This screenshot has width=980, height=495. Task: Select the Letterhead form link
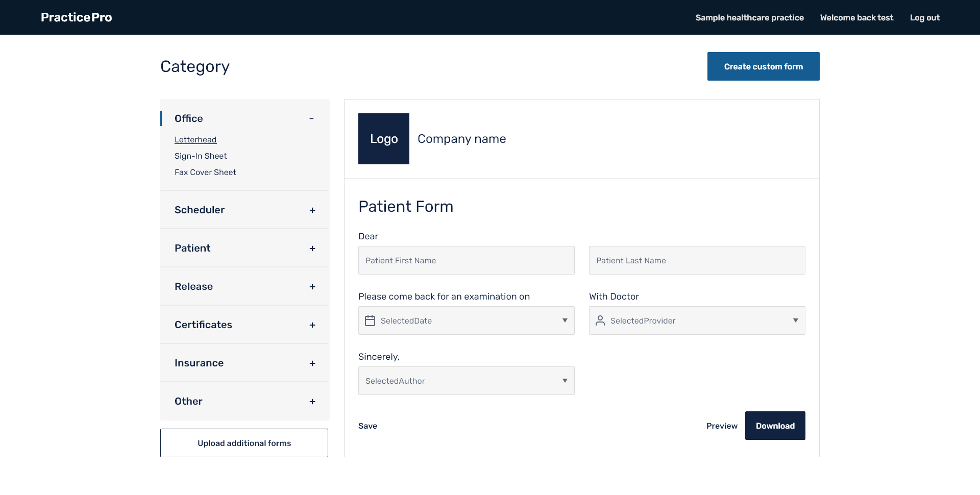(x=195, y=140)
